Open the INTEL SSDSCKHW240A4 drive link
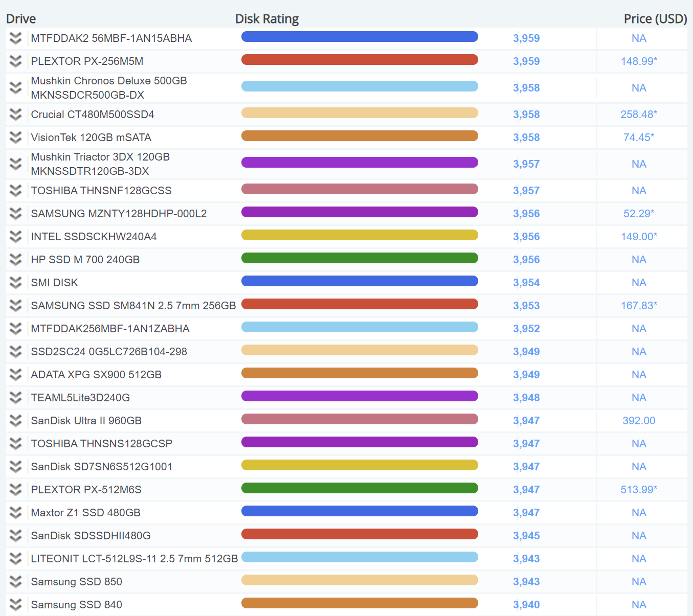 [x=94, y=237]
